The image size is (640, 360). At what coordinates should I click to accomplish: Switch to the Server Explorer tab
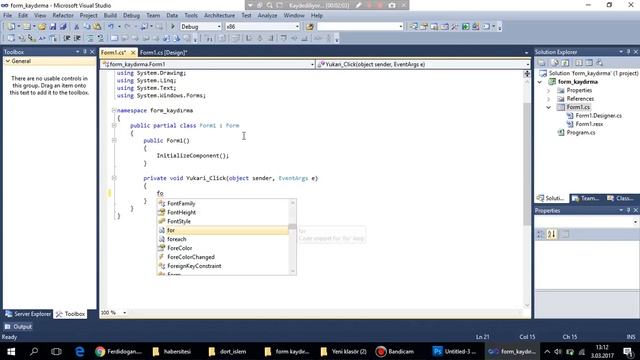[x=28, y=314]
